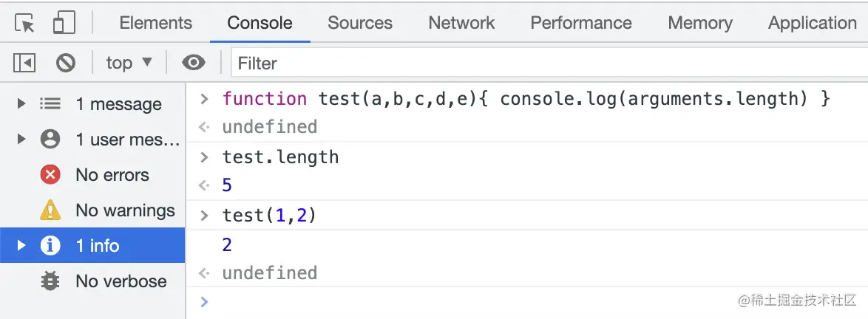
Task: Click the yellow No warnings icon
Action: click(x=50, y=210)
